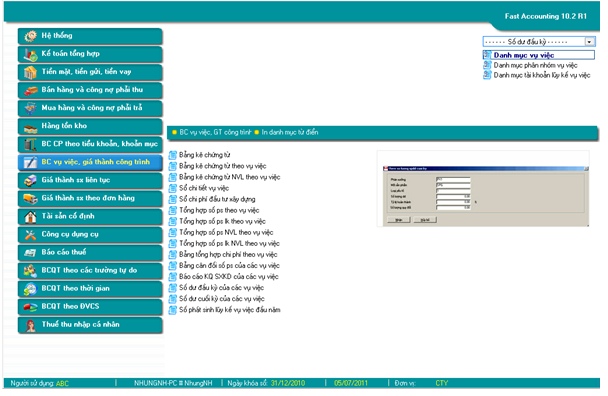
Task: Open Bảng kê chứng từ report
Action: click(200, 155)
